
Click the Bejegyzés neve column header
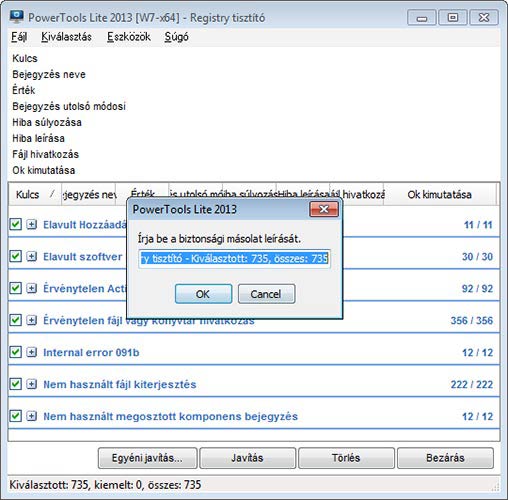88,194
